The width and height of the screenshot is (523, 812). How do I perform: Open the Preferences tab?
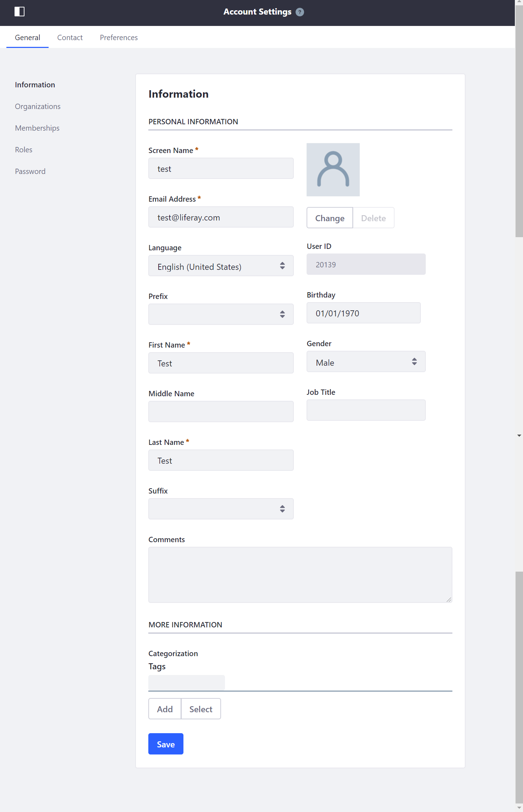[x=119, y=37]
